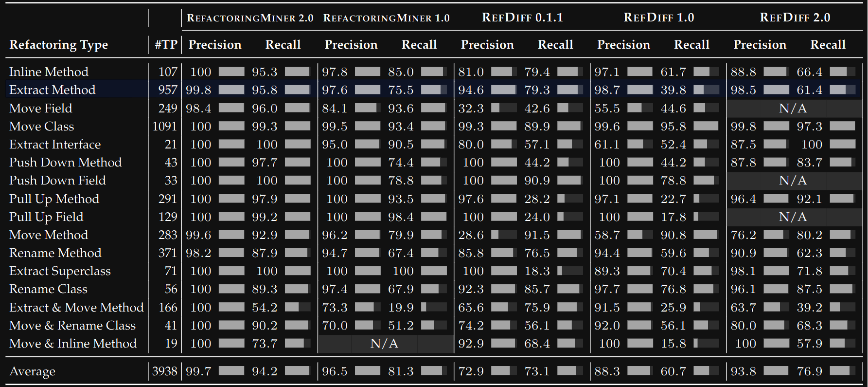Viewport: 868px width, 387px height.
Task: Click the Recall header under RefDiff 2.0
Action: coord(828,45)
